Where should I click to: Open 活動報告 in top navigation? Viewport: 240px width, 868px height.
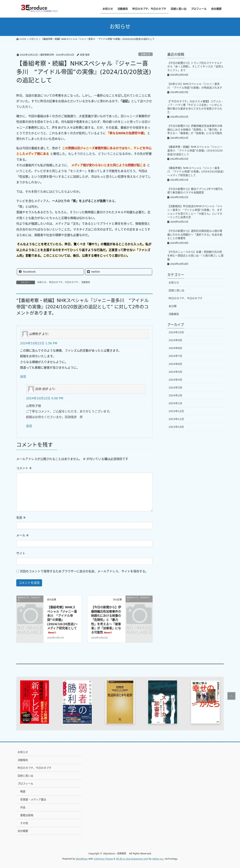(123, 9)
